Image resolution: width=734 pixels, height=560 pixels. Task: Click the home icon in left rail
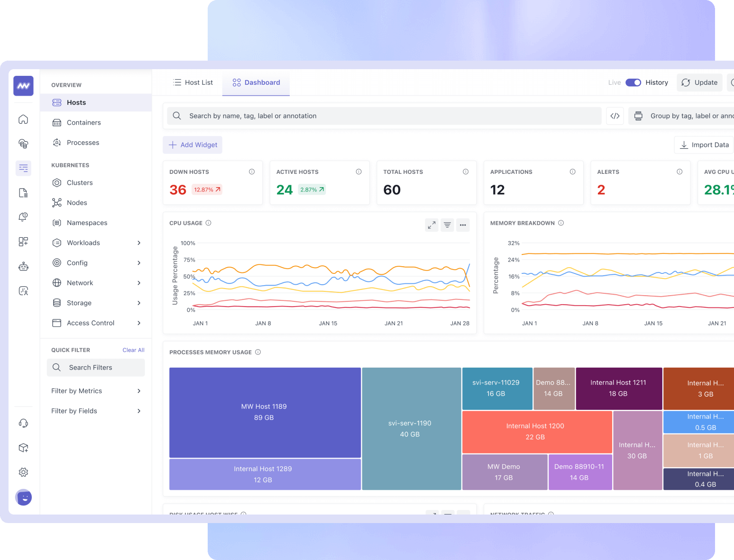(23, 119)
